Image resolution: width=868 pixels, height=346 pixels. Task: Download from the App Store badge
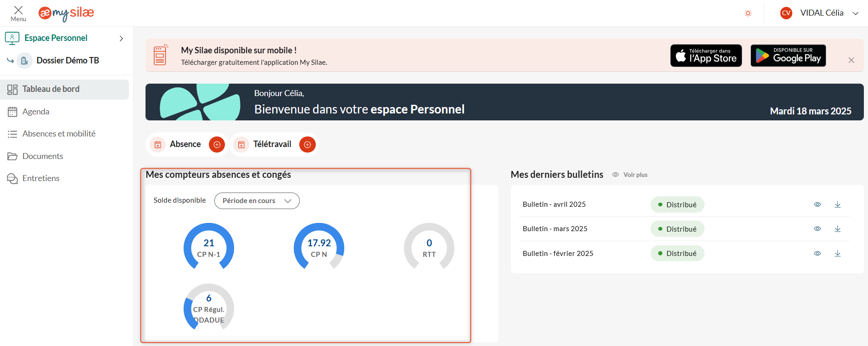[706, 56]
